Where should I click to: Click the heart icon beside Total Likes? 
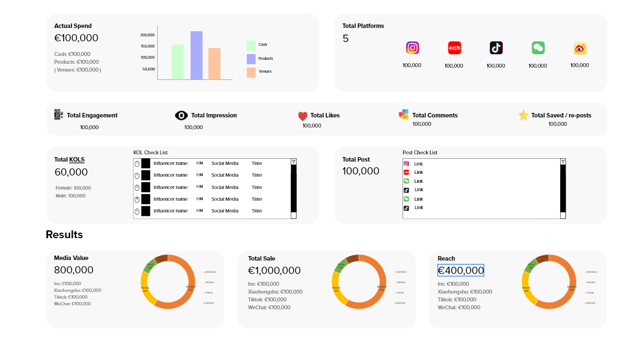point(303,116)
